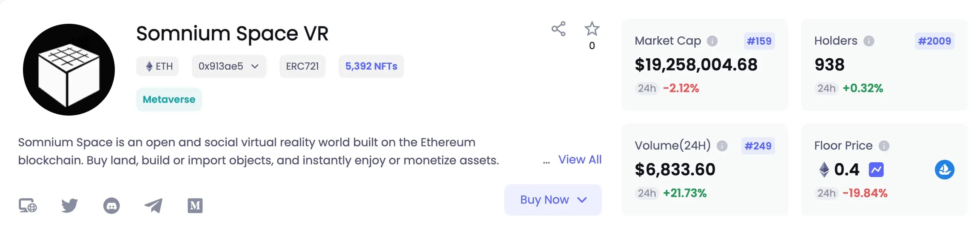Screen dimensions: 980x227
Task: Click the OpenSea marketplace icon
Action: 944,170
